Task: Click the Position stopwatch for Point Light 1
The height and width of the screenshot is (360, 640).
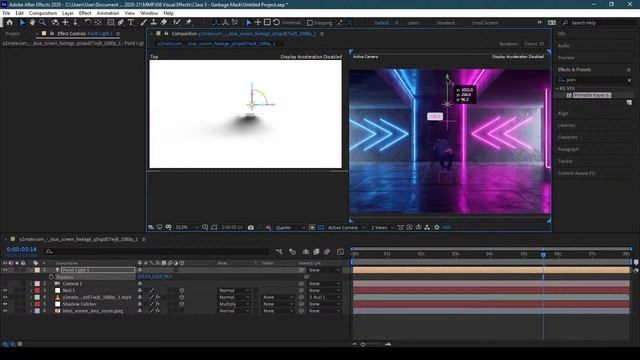Action: [x=51, y=277]
